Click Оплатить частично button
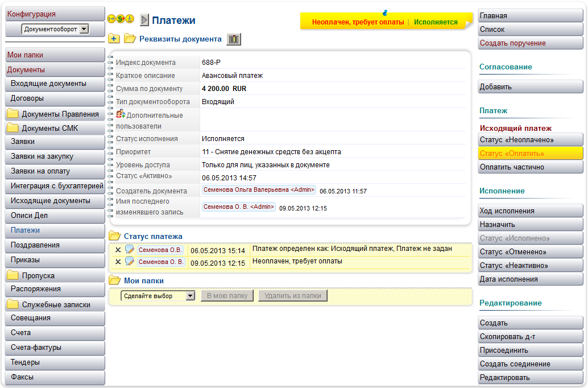The width and height of the screenshot is (588, 388). (531, 167)
